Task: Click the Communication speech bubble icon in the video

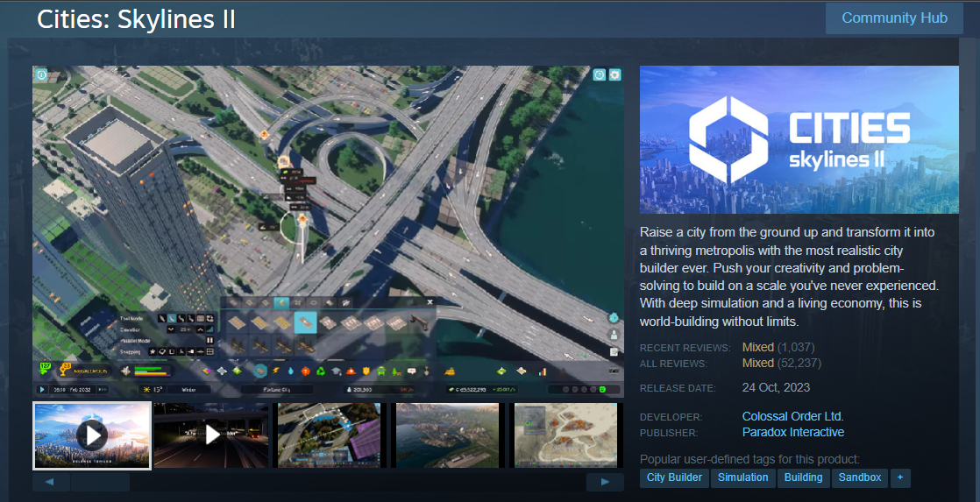Action: click(x=411, y=371)
